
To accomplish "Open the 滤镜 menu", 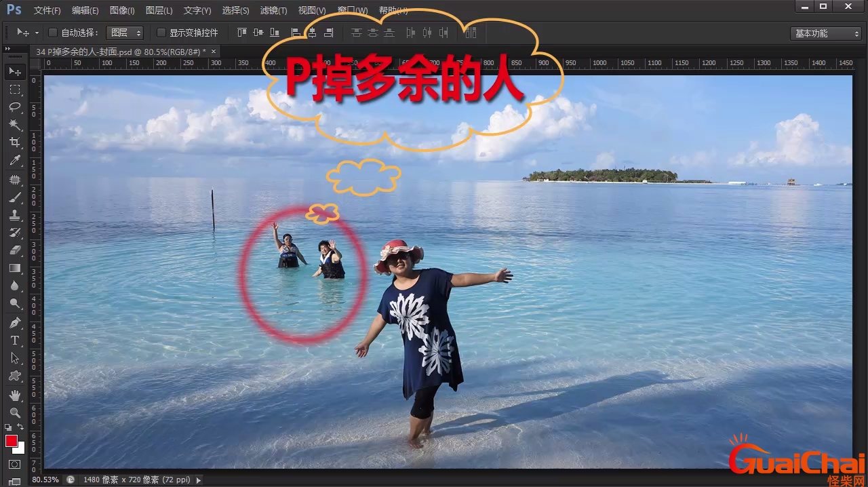I will point(273,11).
